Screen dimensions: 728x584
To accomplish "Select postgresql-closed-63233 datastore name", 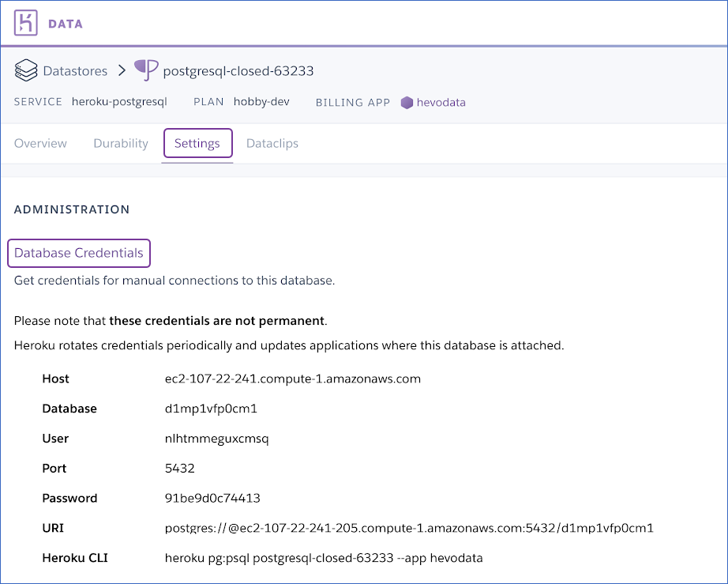I will pyautogui.click(x=238, y=70).
